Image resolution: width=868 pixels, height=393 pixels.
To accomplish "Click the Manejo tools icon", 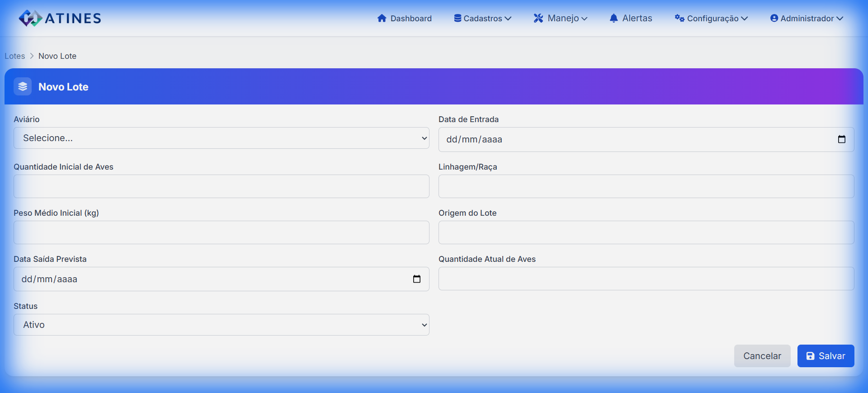I will 538,18.
